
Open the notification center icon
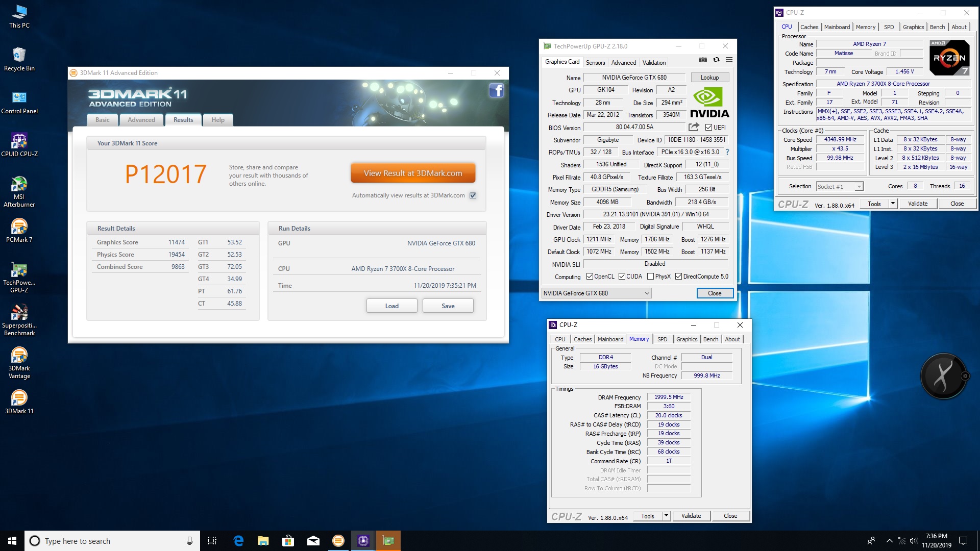(x=963, y=541)
